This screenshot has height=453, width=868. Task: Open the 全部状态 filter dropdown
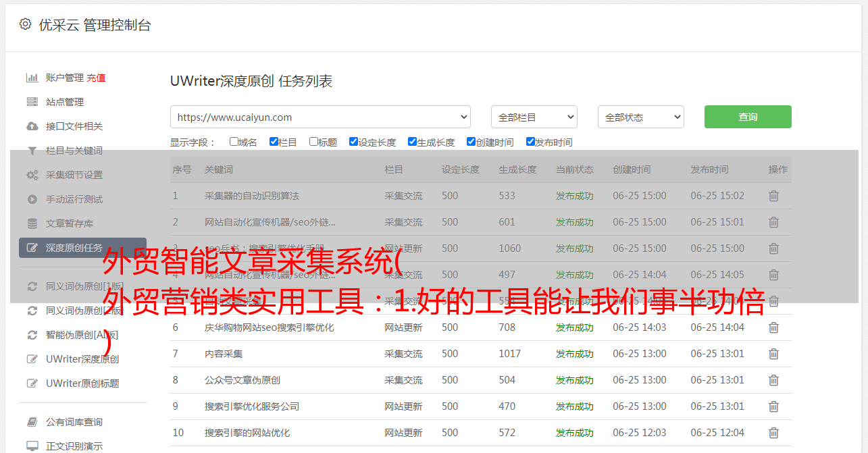pyautogui.click(x=640, y=117)
